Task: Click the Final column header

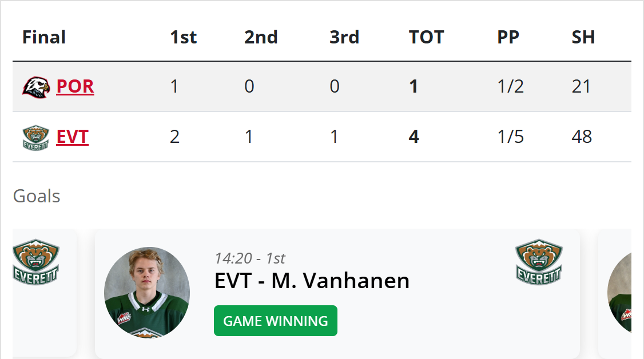Action: [44, 37]
